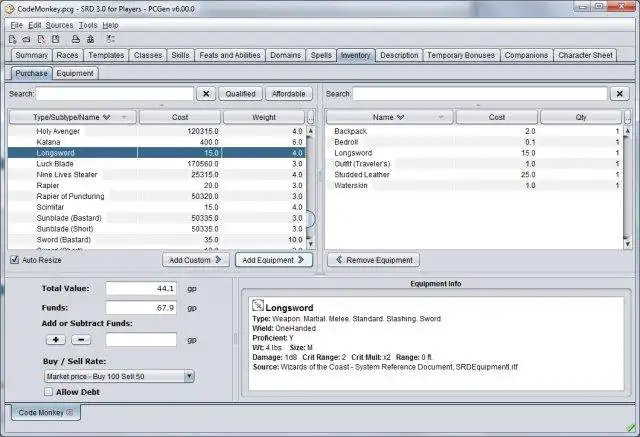The height and width of the screenshot is (437, 640).
Task: Open the Buy / Sell Rate dropdown
Action: click(189, 376)
